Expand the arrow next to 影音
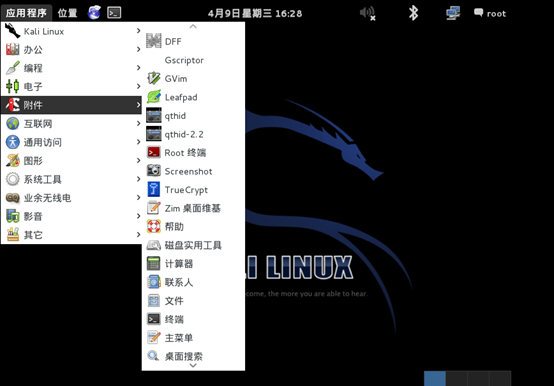 (138, 216)
